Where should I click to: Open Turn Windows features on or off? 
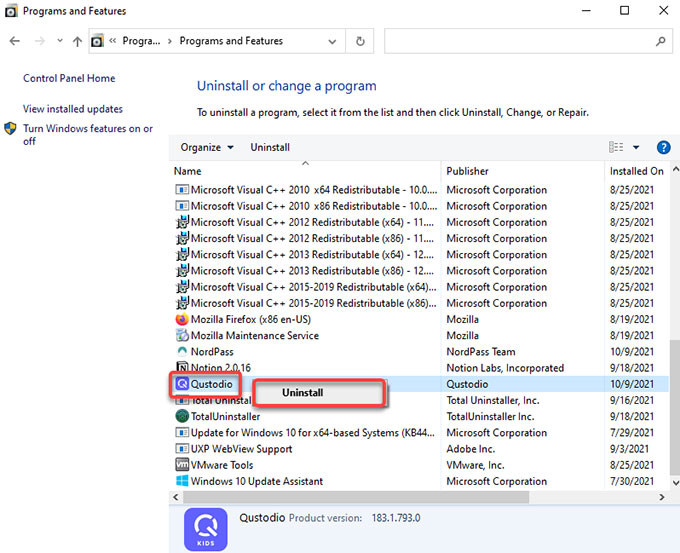[x=88, y=134]
